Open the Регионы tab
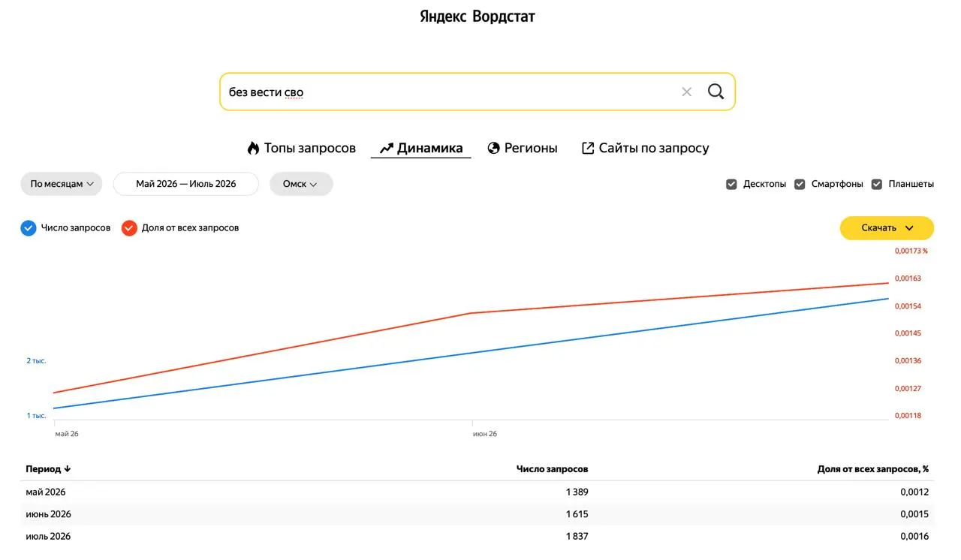 click(x=522, y=148)
